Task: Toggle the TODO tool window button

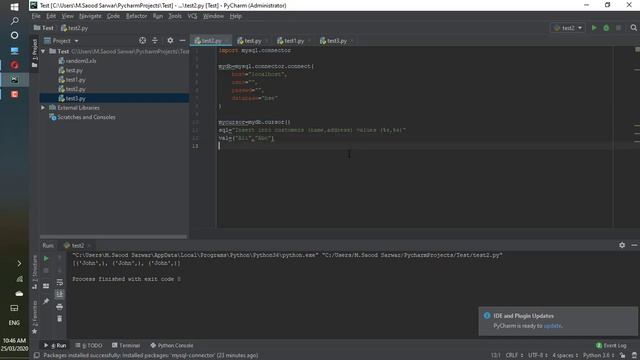Action: 89,345
